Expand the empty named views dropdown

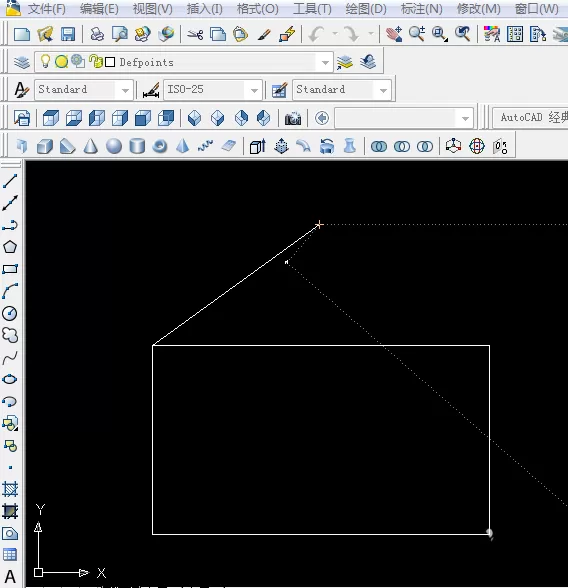(x=465, y=118)
